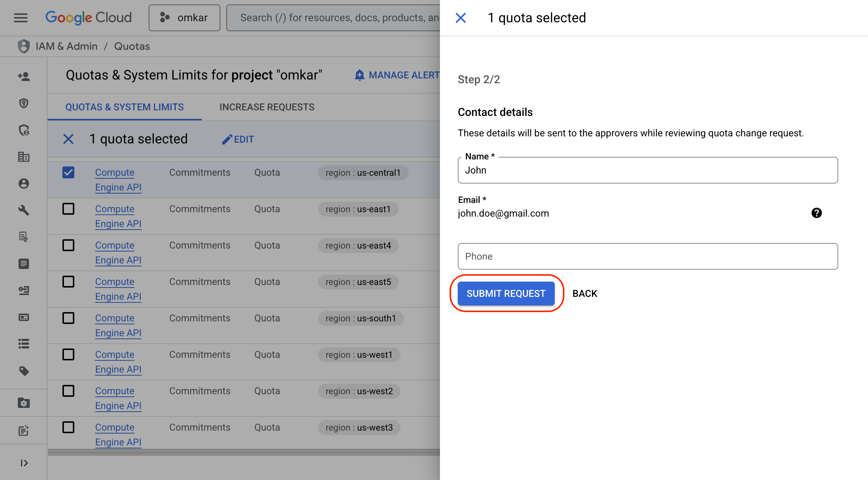Image resolution: width=868 pixels, height=480 pixels.
Task: Switch to the Increase Requests tab
Action: point(267,107)
